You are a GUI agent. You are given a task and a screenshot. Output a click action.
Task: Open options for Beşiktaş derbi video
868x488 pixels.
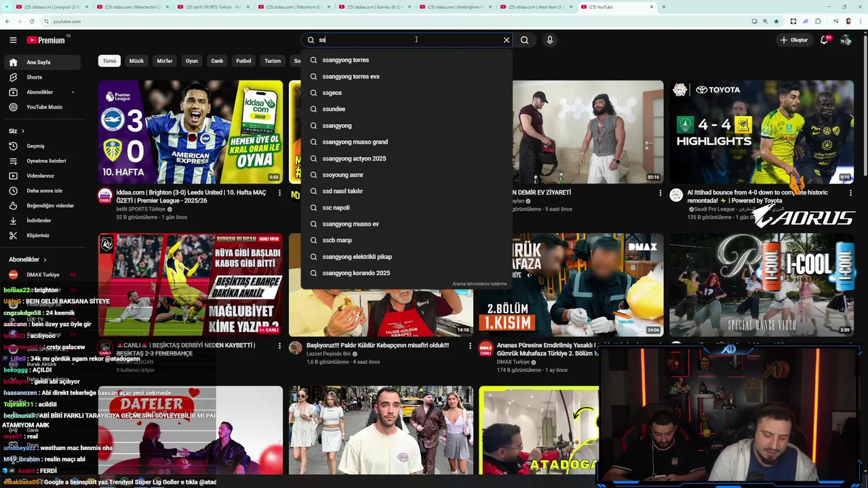[x=279, y=346]
